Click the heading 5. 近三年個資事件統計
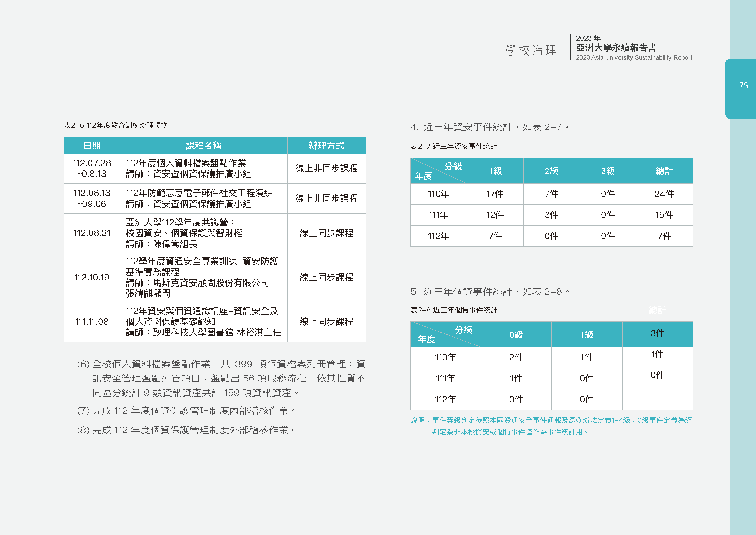 coord(490,292)
